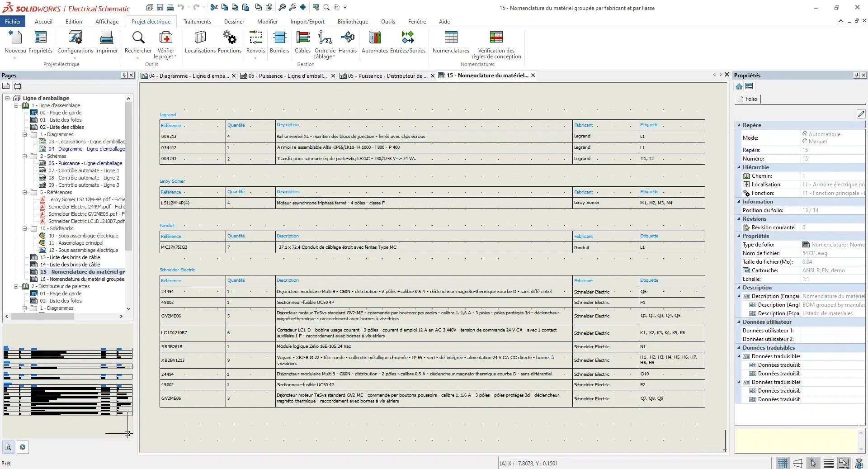The width and height of the screenshot is (868, 469).
Task: Select the Manuel mode radio button
Action: point(805,141)
